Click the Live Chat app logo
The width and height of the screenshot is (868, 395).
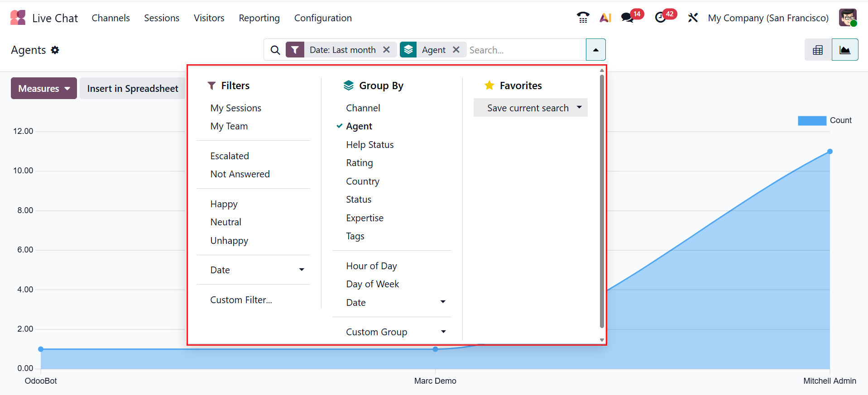(x=18, y=18)
